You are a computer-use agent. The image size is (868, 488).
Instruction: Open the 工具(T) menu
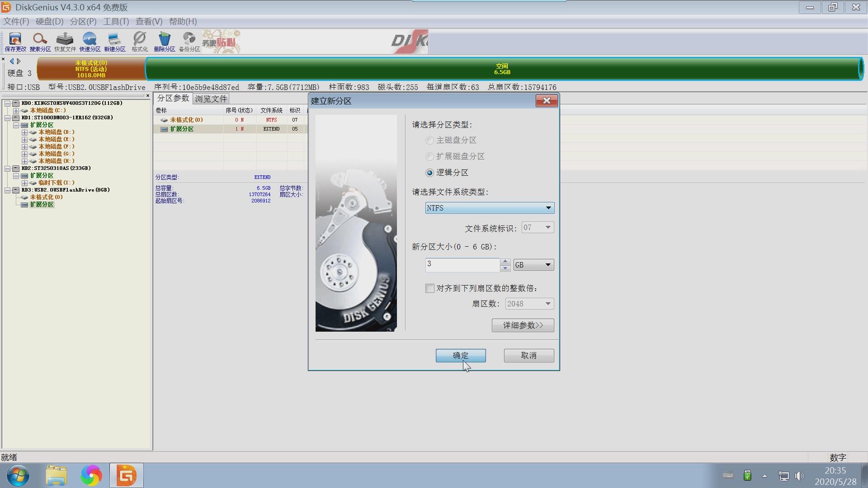[x=116, y=21]
